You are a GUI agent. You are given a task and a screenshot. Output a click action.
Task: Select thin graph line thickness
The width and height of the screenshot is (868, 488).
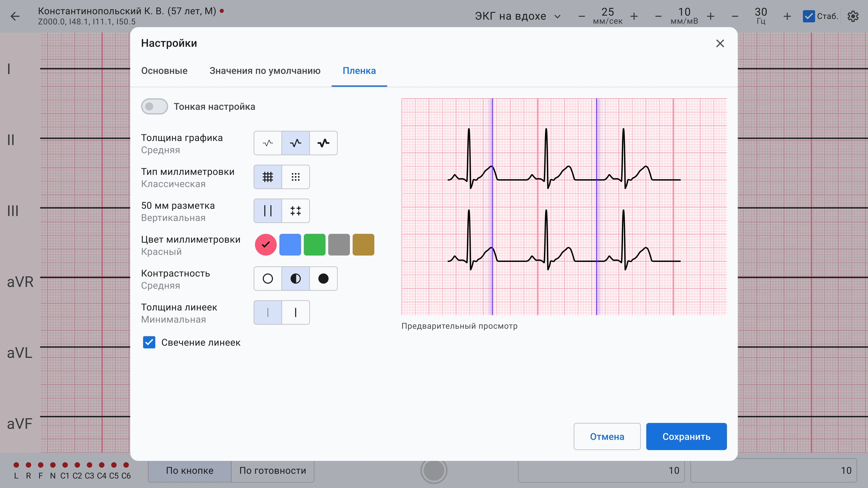click(268, 143)
